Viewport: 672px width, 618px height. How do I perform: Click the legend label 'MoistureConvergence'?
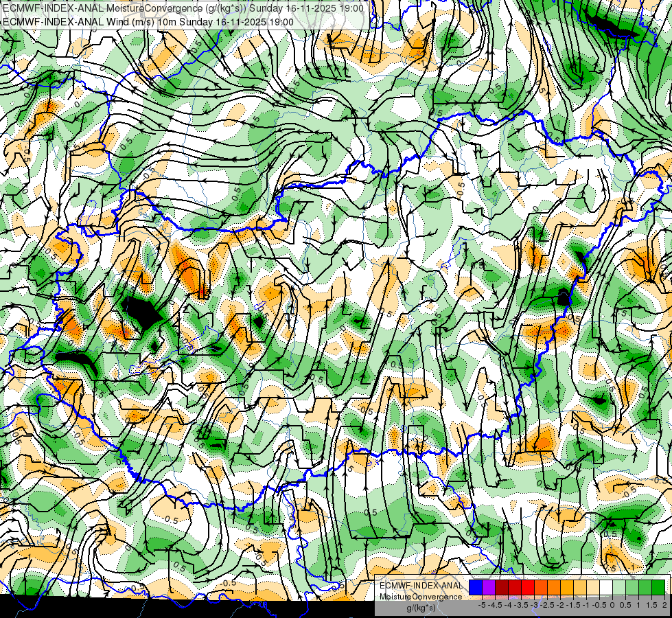421,597
